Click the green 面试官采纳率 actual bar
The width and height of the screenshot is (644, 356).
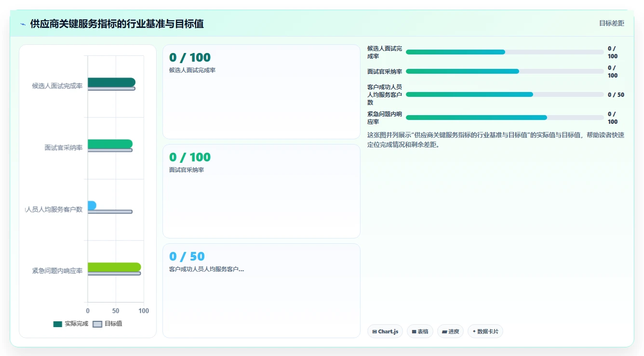[110, 144]
